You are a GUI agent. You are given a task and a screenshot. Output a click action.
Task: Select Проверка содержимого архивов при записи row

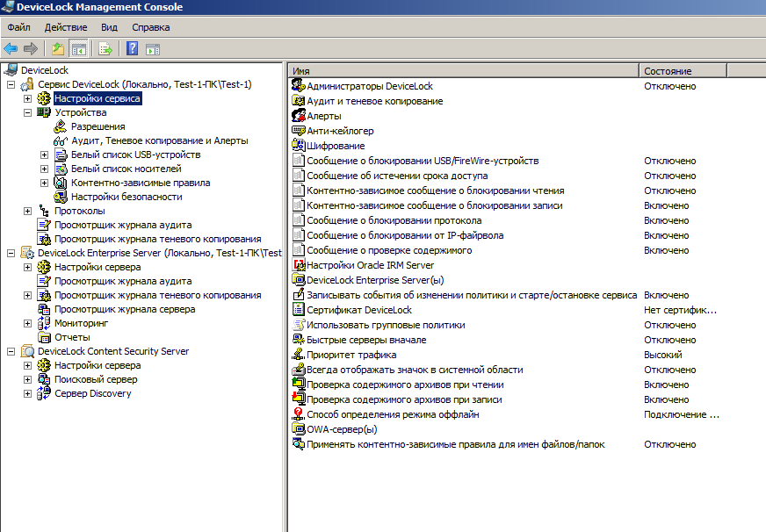point(404,399)
